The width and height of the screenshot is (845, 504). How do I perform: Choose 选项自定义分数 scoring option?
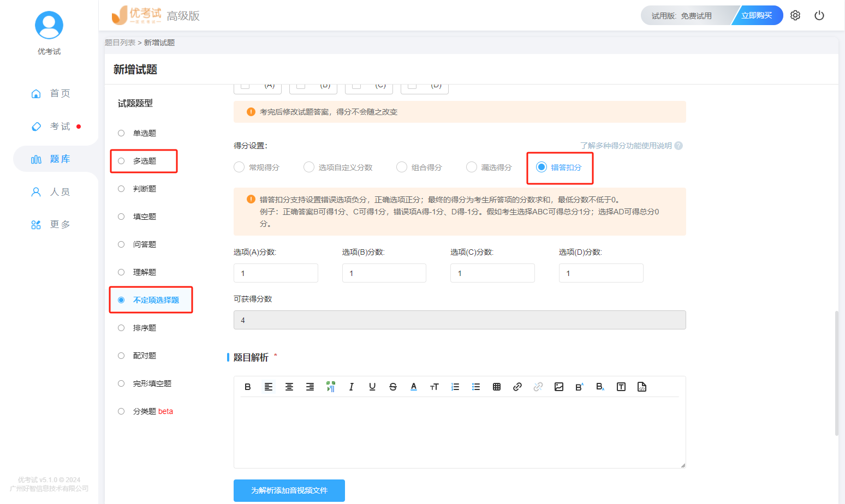pyautogui.click(x=338, y=167)
